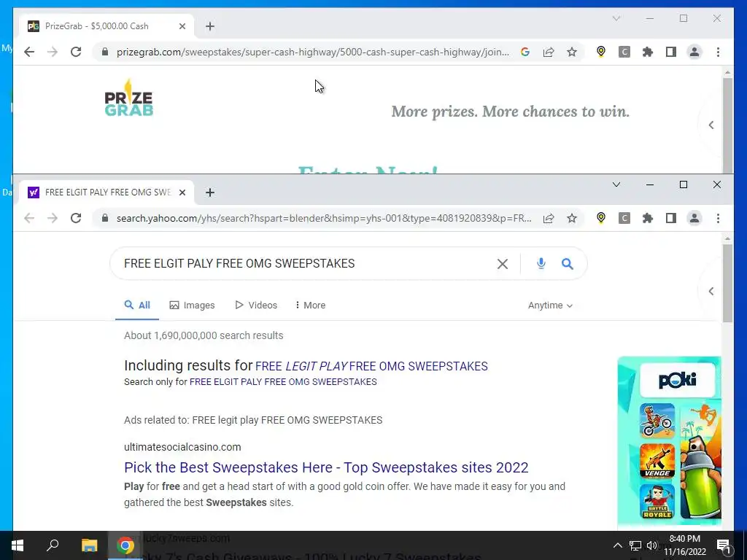
Task: Open the gray C extension in PrizeGrab window
Action: 624,52
